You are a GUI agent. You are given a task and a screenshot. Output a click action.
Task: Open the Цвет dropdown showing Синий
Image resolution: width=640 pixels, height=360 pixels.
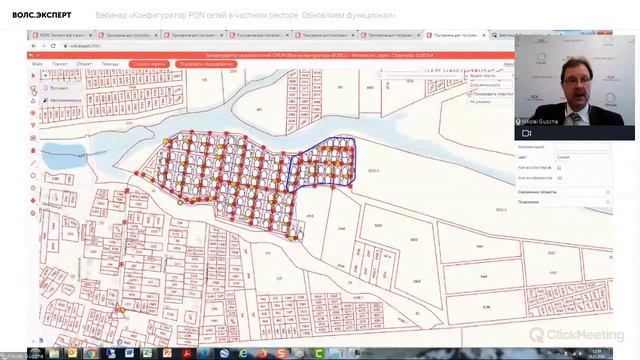coord(582,157)
